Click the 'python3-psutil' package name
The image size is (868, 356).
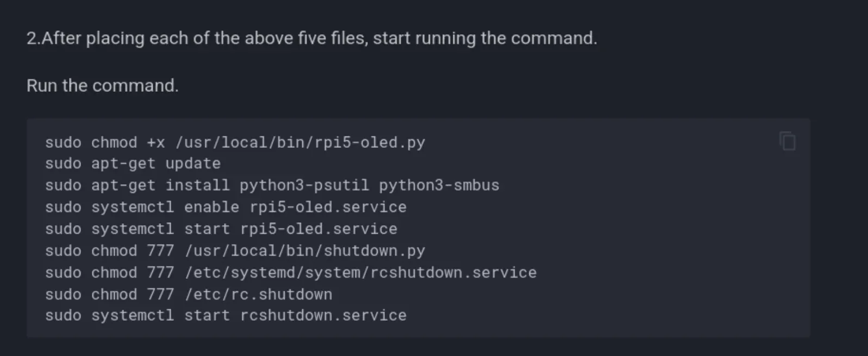tap(304, 185)
